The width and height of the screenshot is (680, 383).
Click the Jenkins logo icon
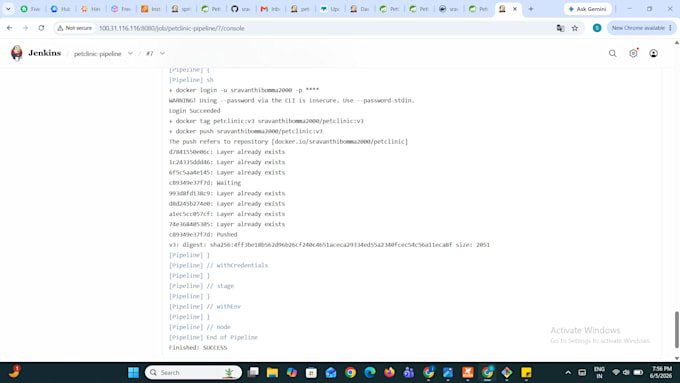tap(16, 53)
